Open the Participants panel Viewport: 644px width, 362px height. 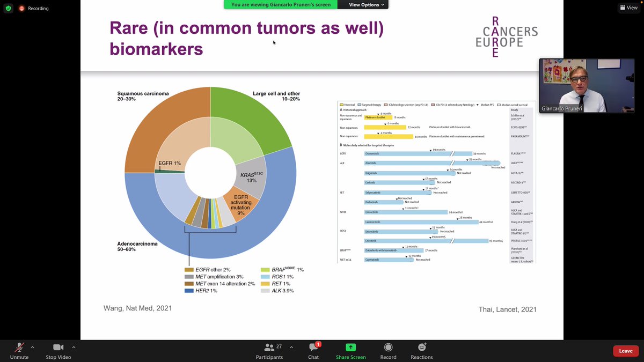pos(269,351)
